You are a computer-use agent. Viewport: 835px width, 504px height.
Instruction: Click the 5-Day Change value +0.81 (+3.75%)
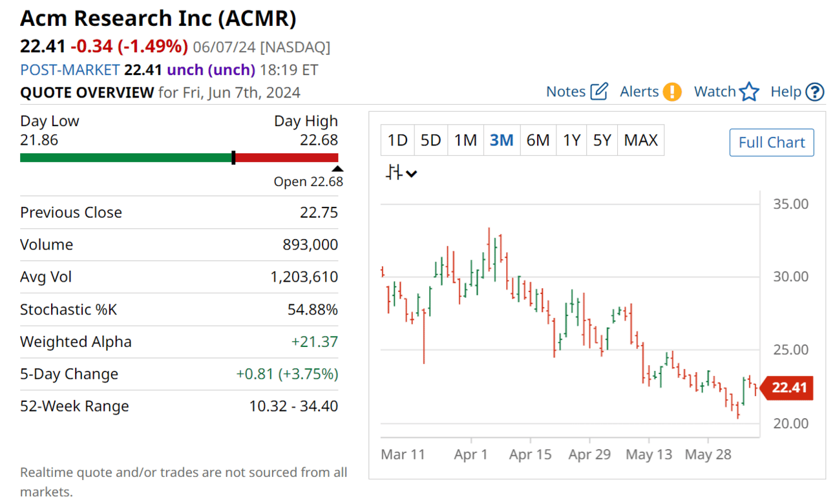point(287,374)
